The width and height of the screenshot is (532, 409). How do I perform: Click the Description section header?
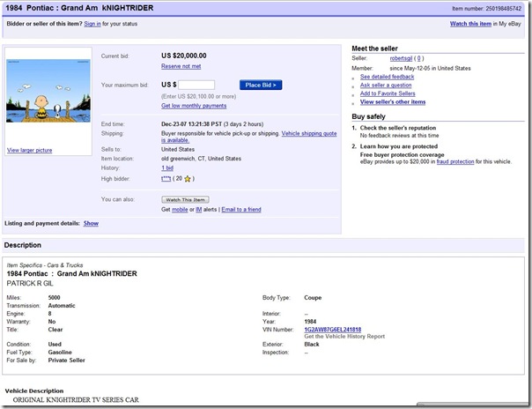tap(23, 245)
